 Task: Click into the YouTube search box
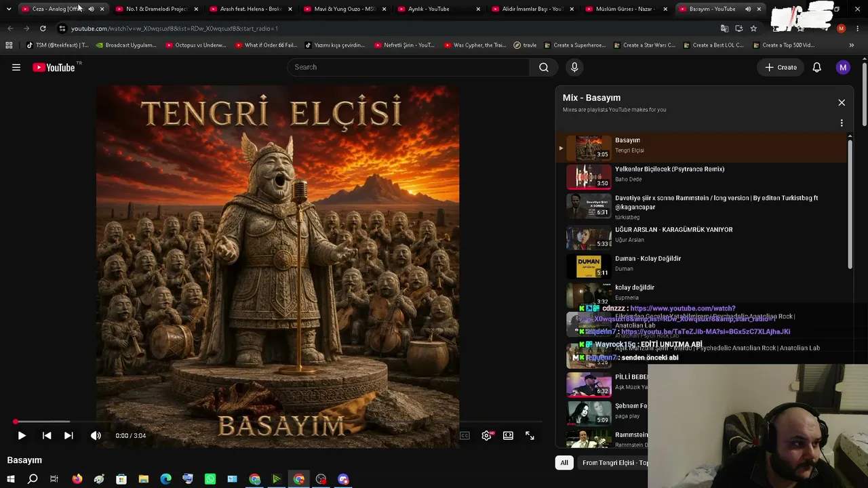click(409, 67)
